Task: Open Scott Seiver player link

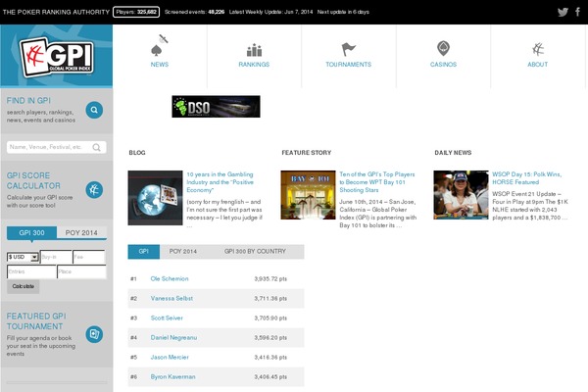Action: 167,318
